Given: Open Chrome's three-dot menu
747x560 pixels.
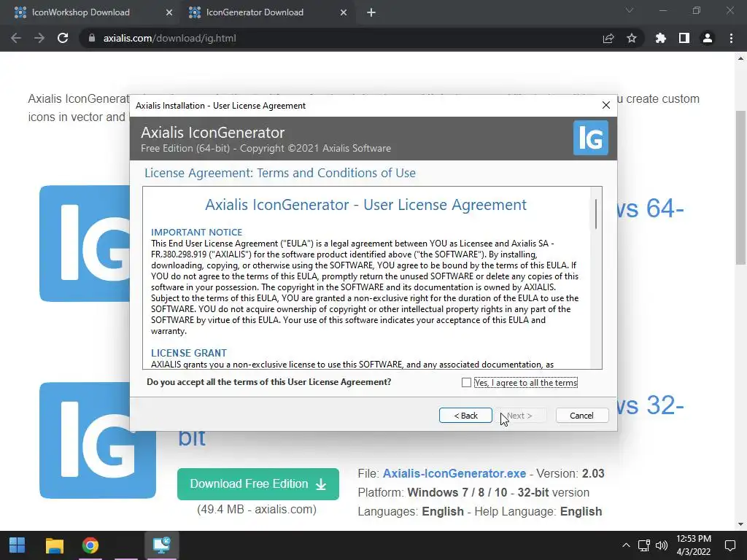Looking at the screenshot, I should (731, 38).
